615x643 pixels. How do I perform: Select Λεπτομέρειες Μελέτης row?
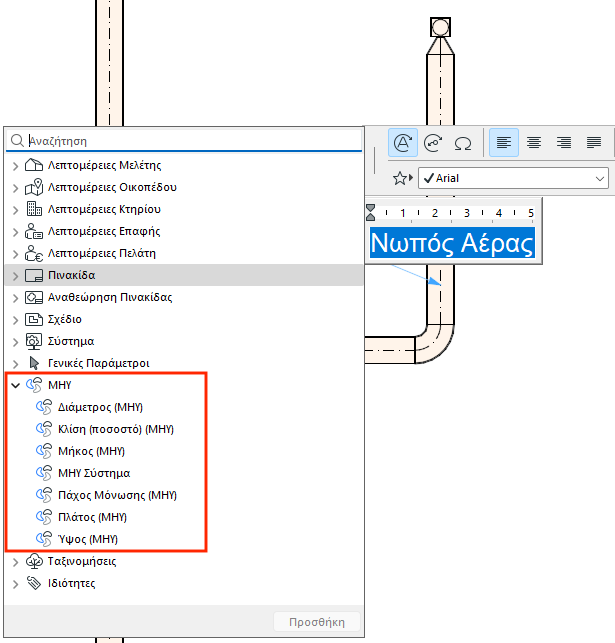pos(184,165)
